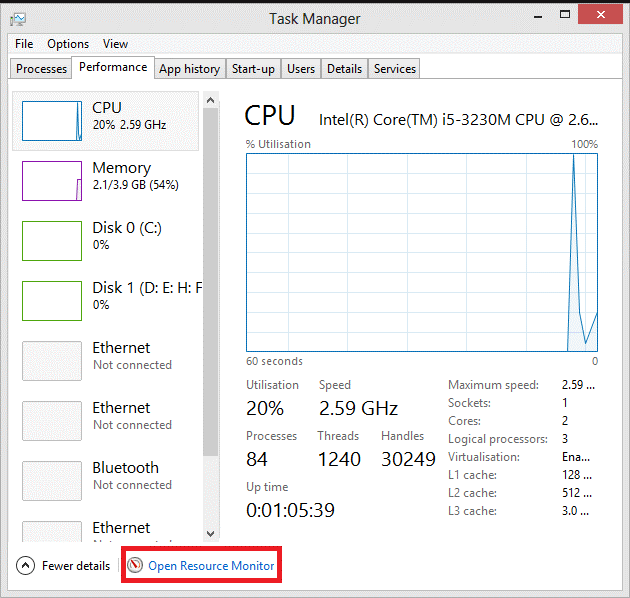The image size is (630, 598).
Task: Click the L3 cache label
Action: (x=472, y=511)
